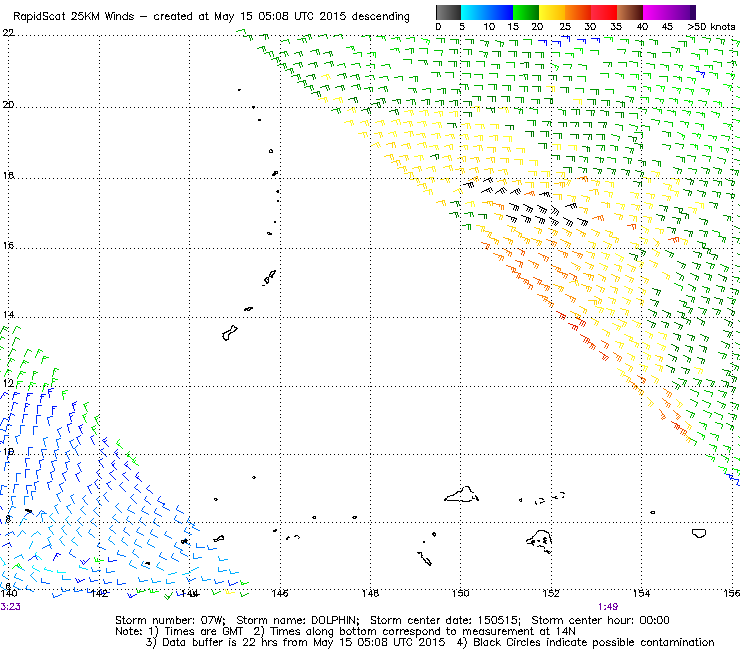Click the island outline near 7N 152E

coord(539,541)
